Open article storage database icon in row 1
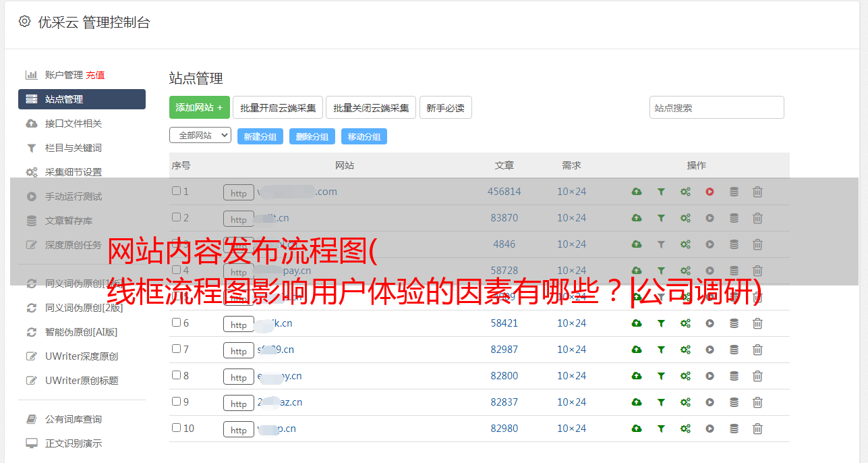This screenshot has height=463, width=868. click(x=734, y=192)
